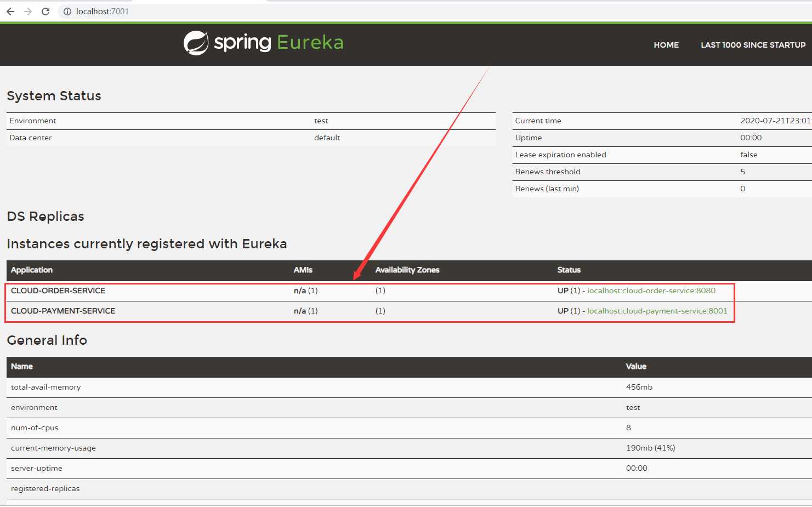The width and height of the screenshot is (812, 507).
Task: Click the Environment label in System Status
Action: tap(33, 121)
